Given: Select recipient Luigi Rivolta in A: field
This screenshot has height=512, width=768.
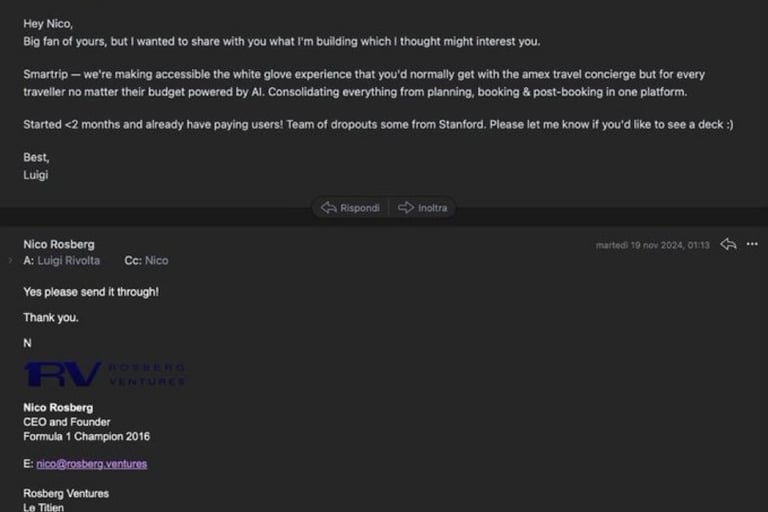Looking at the screenshot, I should coord(69,261).
